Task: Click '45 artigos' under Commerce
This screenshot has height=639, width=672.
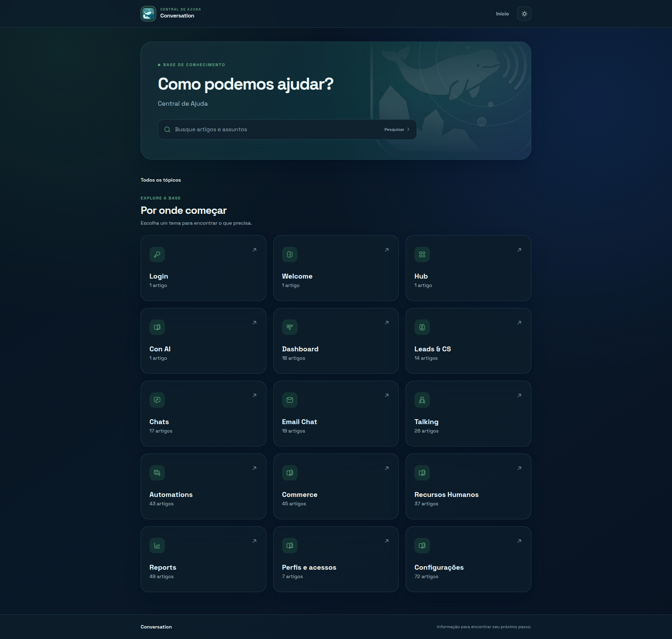Action: (294, 504)
